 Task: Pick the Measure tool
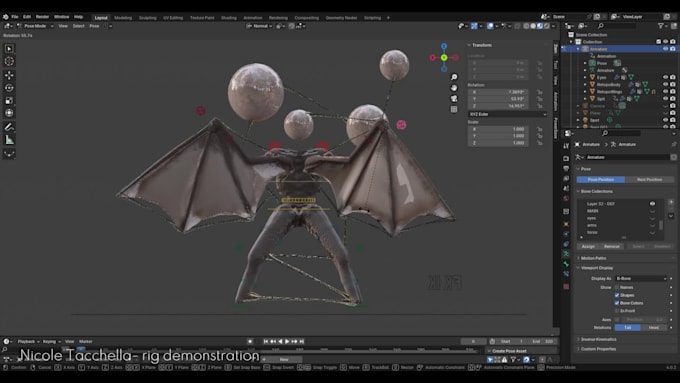(x=9, y=140)
